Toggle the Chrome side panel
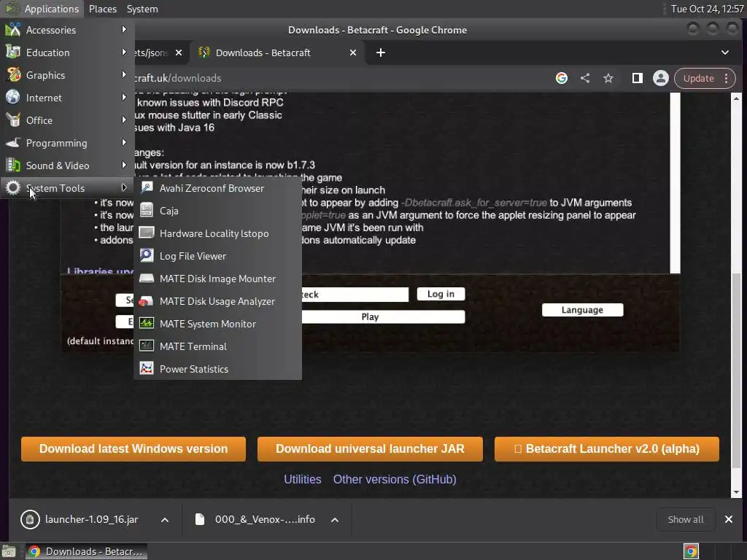The width and height of the screenshot is (747, 560). coord(637,78)
